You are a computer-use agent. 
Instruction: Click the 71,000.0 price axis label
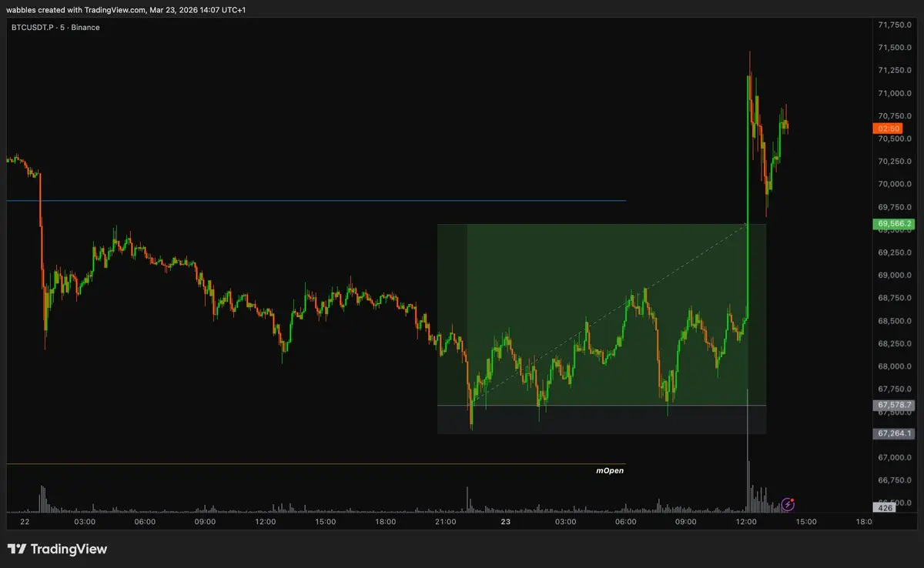[x=895, y=94]
